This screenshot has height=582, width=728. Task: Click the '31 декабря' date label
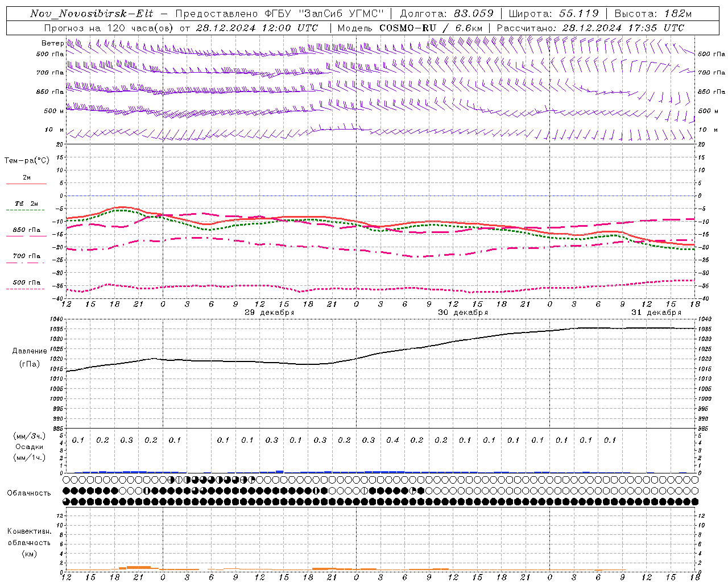[656, 313]
